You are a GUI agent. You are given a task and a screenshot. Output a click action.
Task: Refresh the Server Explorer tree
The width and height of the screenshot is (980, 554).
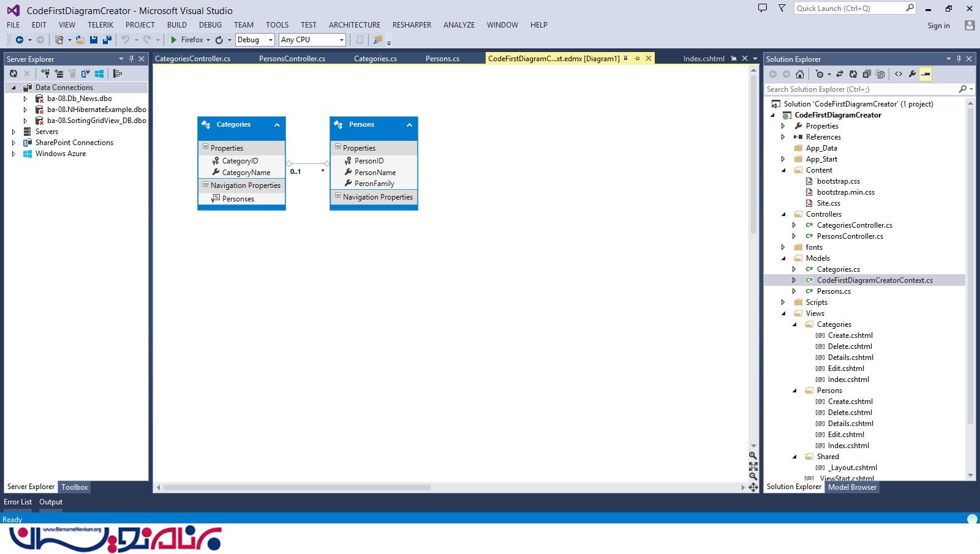tap(13, 73)
